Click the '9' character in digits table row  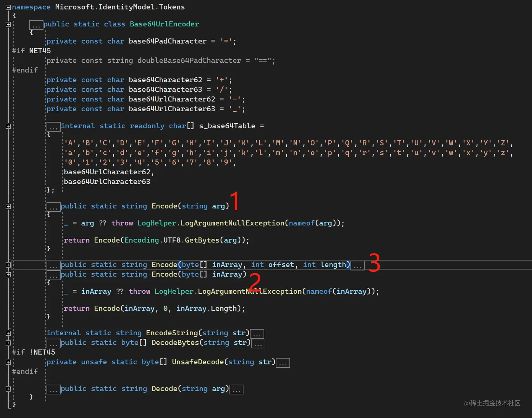point(226,162)
